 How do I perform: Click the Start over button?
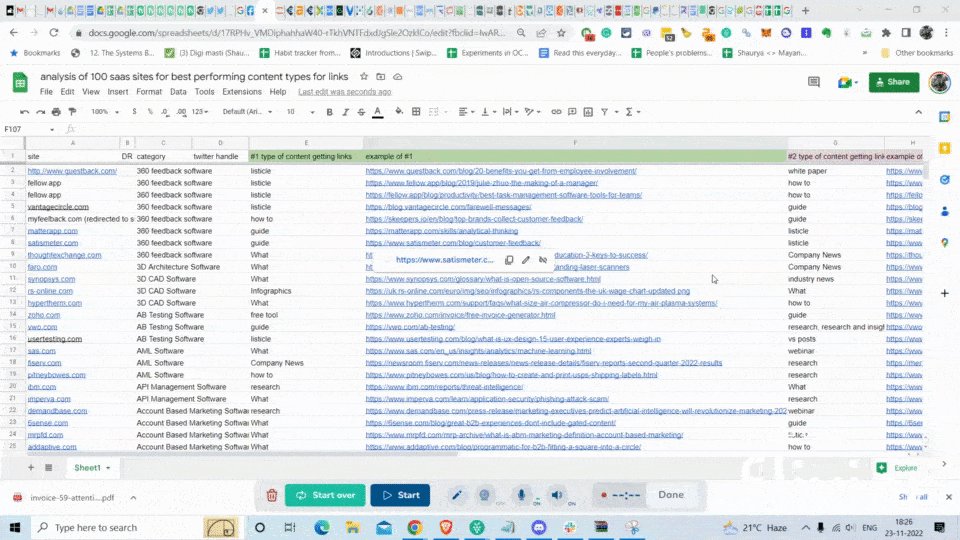click(x=325, y=495)
